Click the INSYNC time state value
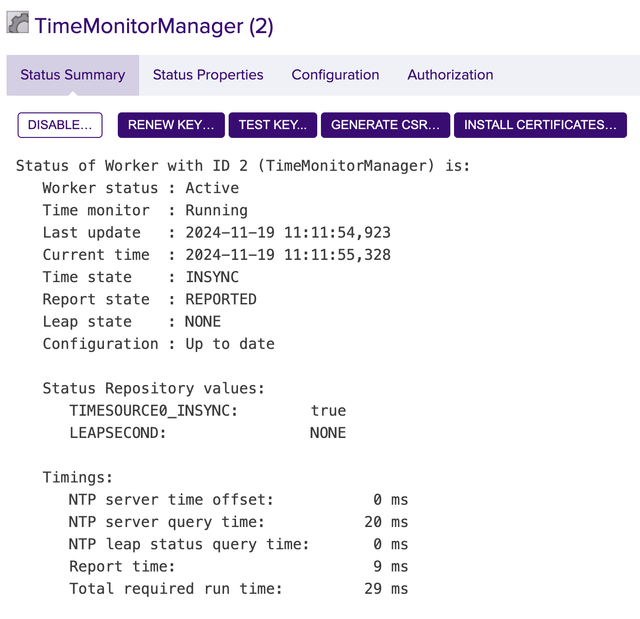 click(x=212, y=277)
